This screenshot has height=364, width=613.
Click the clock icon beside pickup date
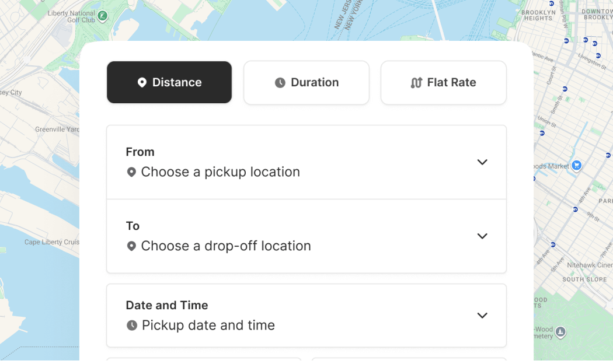pyautogui.click(x=132, y=325)
